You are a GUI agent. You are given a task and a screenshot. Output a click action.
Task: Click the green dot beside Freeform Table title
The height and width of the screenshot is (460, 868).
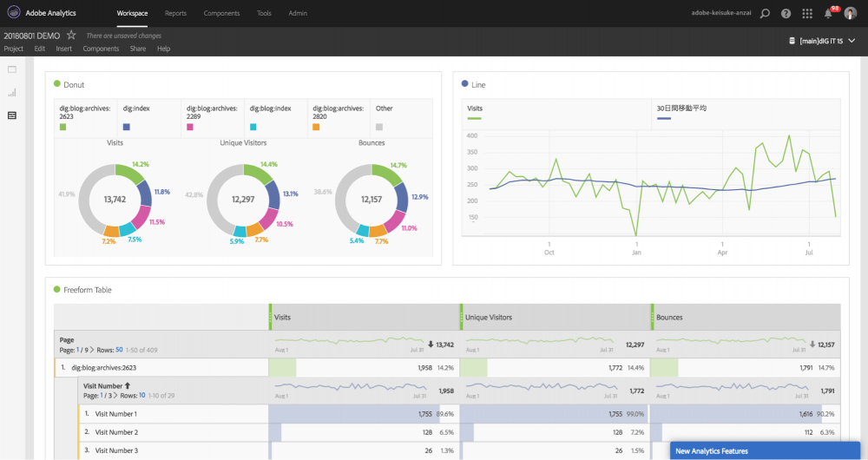pos(57,289)
